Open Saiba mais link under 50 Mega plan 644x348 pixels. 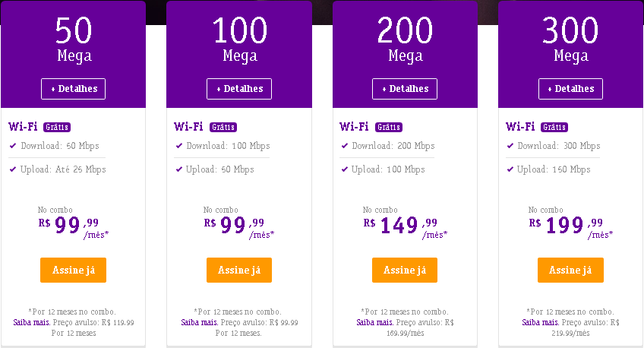point(32,322)
